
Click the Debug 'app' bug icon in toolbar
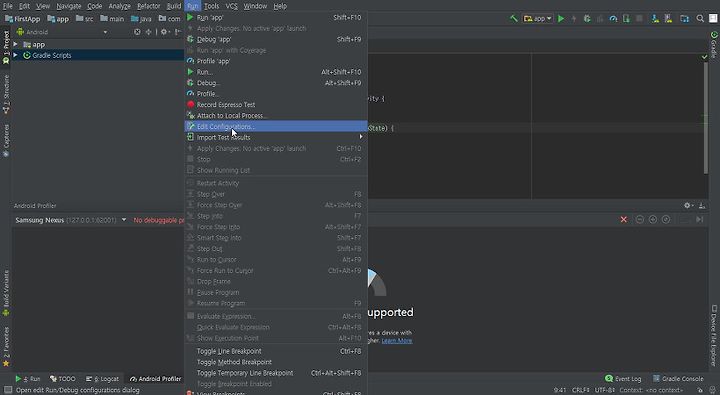[x=587, y=19]
